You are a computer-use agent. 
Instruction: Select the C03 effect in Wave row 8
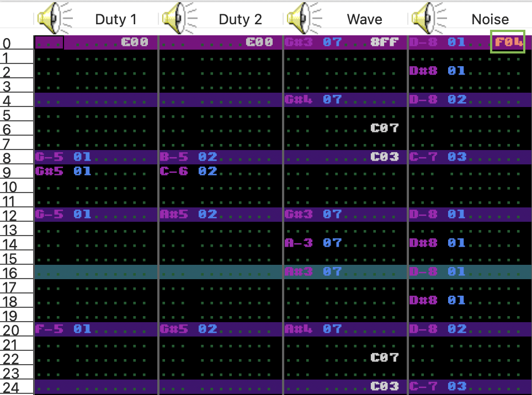point(385,157)
